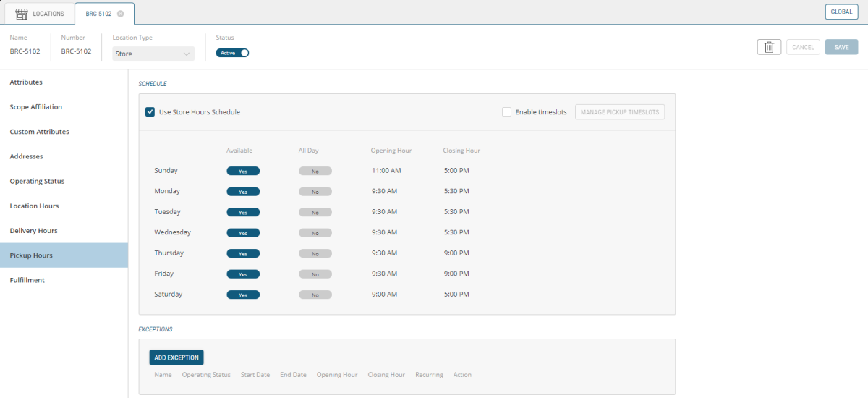Viewport: 868px width, 398px height.
Task: Enable timeslots checkbox
Action: click(x=507, y=112)
